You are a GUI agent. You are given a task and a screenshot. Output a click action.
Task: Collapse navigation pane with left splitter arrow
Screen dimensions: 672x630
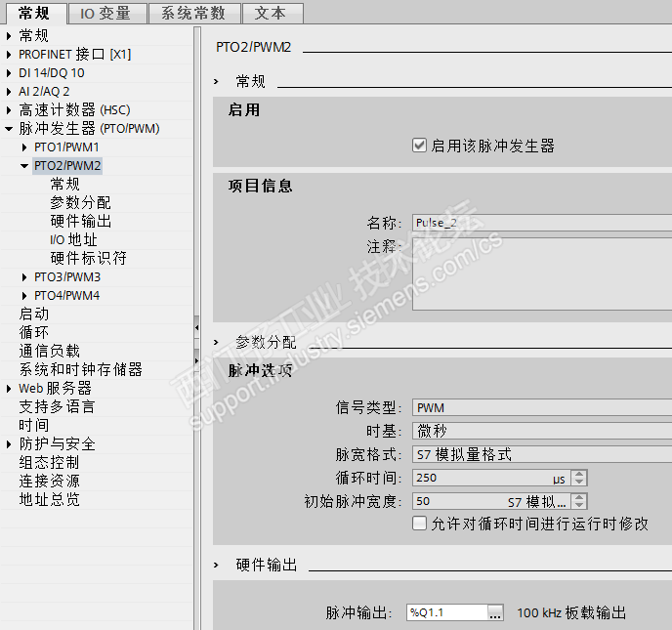(x=196, y=327)
